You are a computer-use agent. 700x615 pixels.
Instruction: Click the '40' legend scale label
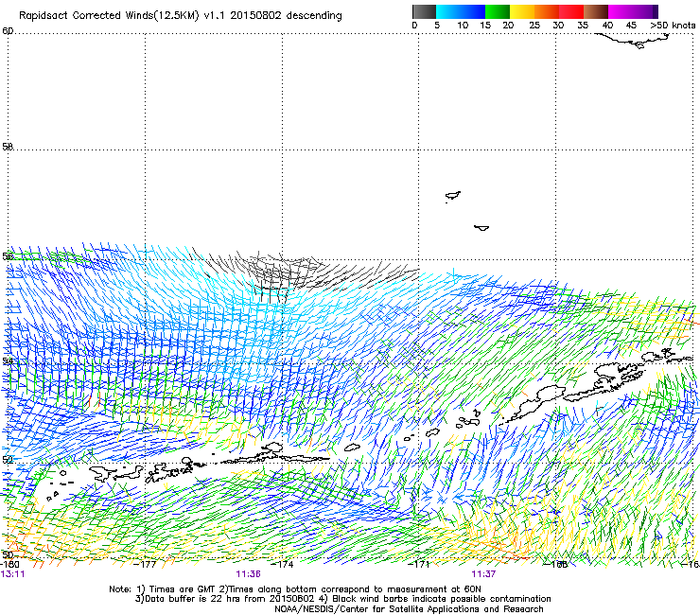[607, 26]
